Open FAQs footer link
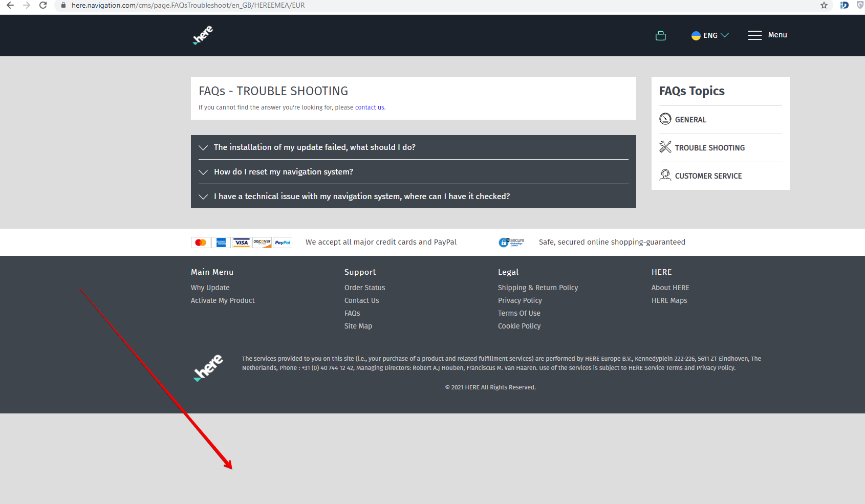The height and width of the screenshot is (504, 865). [352, 313]
